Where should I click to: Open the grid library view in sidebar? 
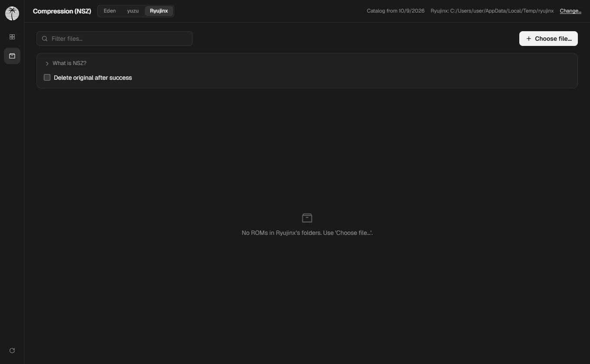12,37
